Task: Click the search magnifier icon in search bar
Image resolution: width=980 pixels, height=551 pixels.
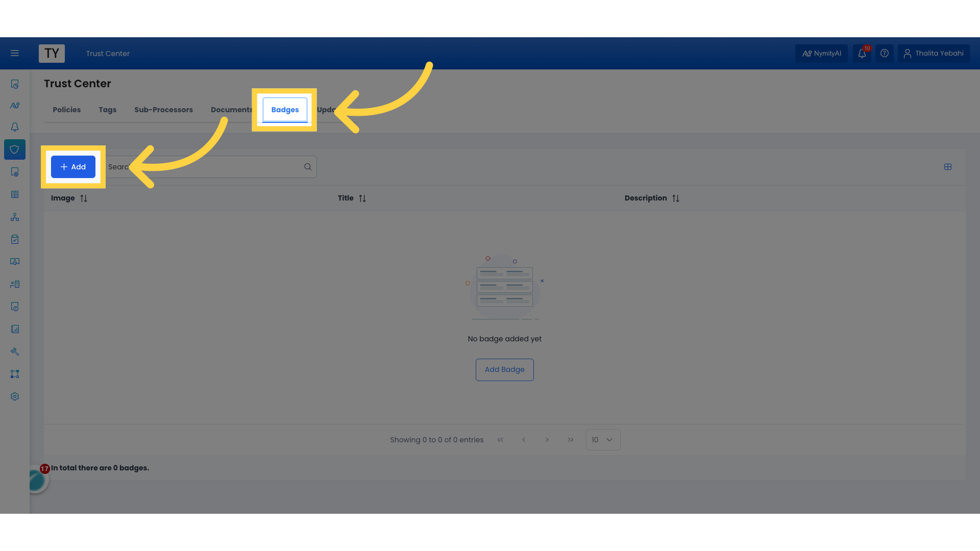Action: 307,166
